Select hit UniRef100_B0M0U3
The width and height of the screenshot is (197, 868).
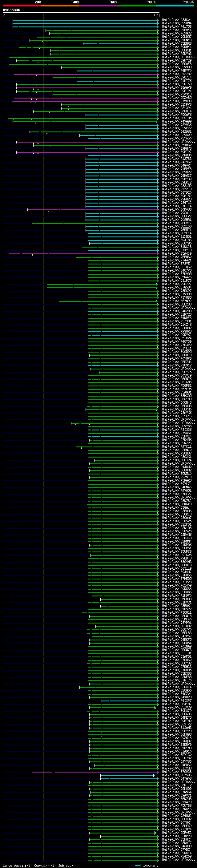[x=177, y=210]
